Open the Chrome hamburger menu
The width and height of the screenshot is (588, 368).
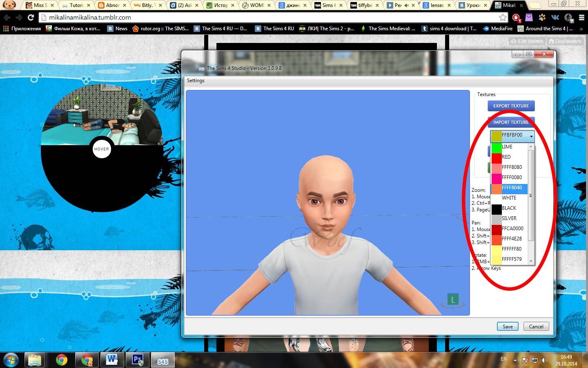[x=581, y=18]
